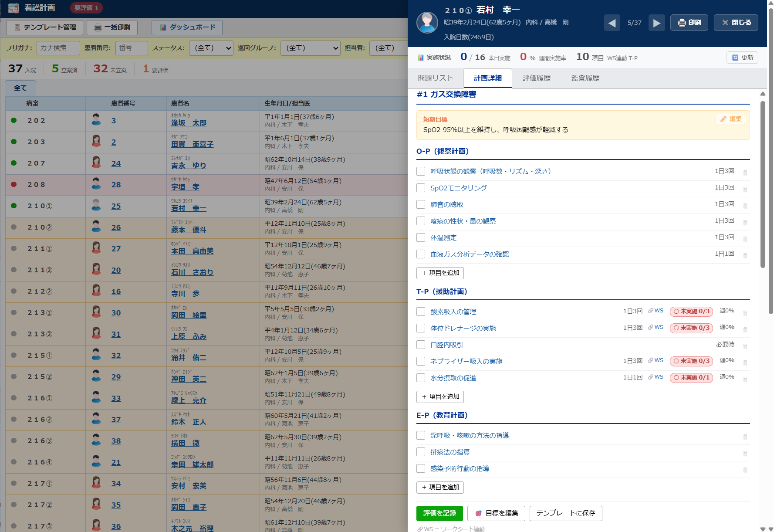Click the plan detail vertical scrollbar
This screenshot has height=532, width=774.
pos(763,185)
